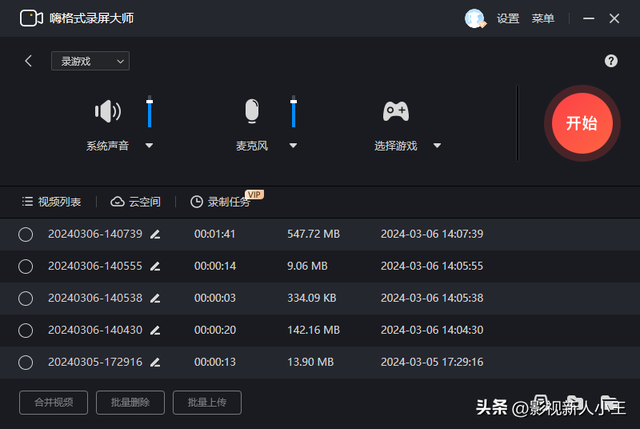Click the microphone icon
Image resolution: width=640 pixels, height=429 pixels.
click(253, 111)
